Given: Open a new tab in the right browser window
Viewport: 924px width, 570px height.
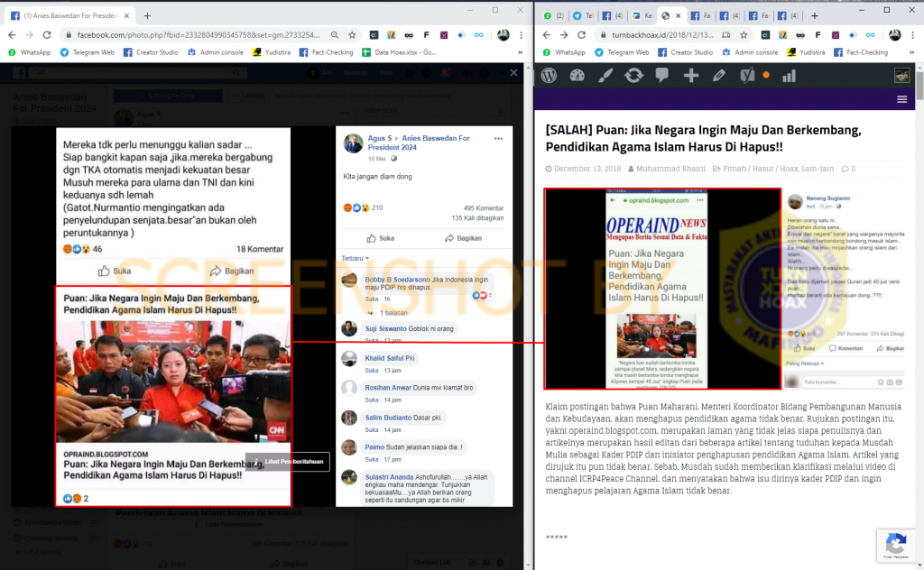Looking at the screenshot, I should tap(815, 16).
